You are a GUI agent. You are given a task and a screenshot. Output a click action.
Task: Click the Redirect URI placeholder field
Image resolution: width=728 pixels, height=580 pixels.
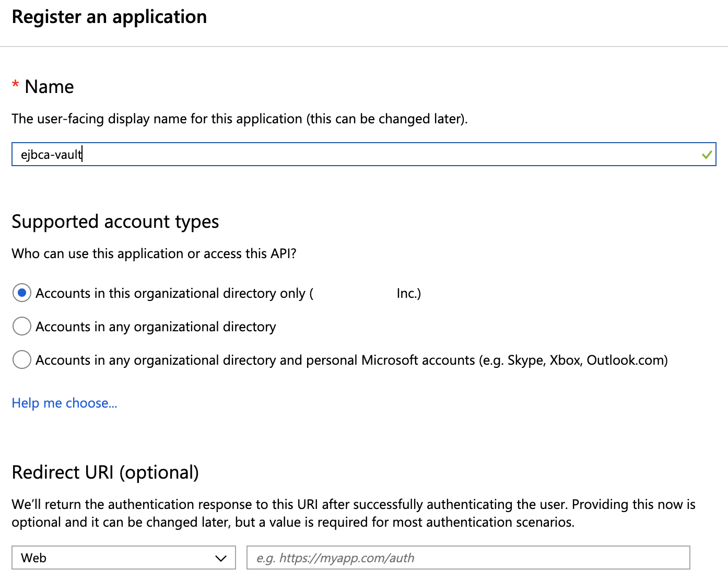click(467, 558)
